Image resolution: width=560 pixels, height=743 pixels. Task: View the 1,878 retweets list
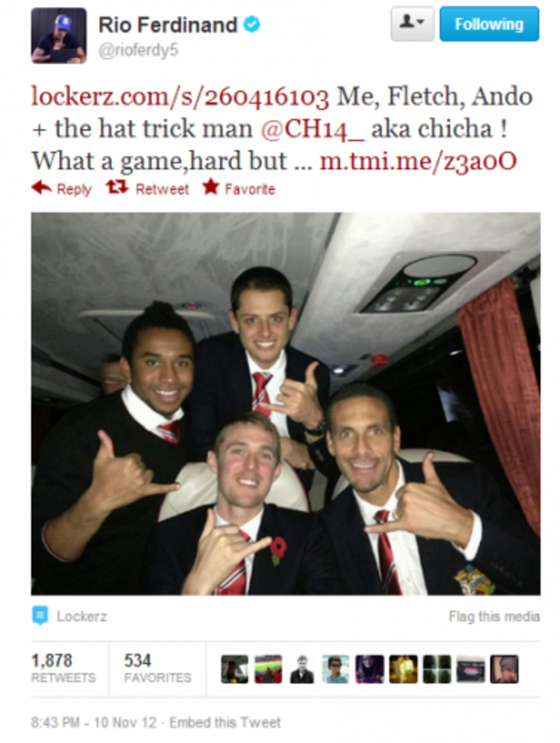coord(64,668)
